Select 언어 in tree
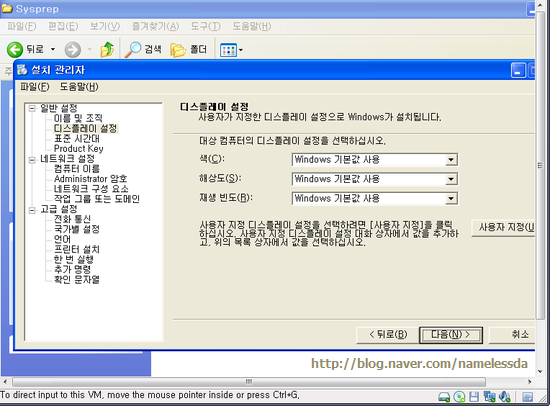This screenshot has height=406, width=550. 62,239
